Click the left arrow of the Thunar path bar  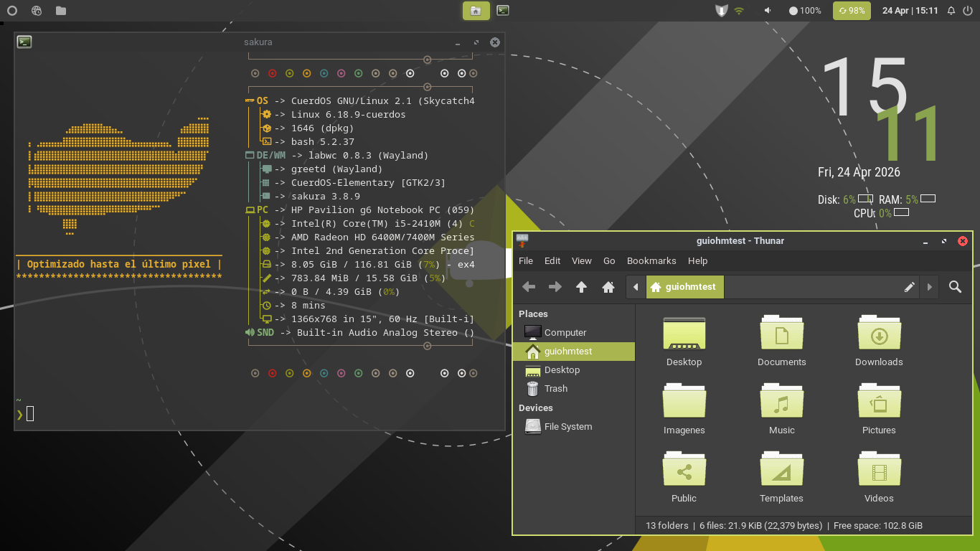[x=636, y=287]
